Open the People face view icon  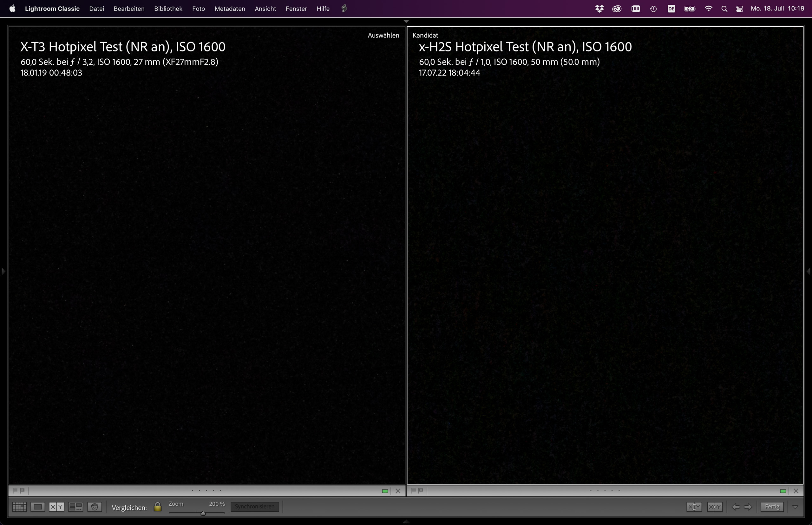95,507
